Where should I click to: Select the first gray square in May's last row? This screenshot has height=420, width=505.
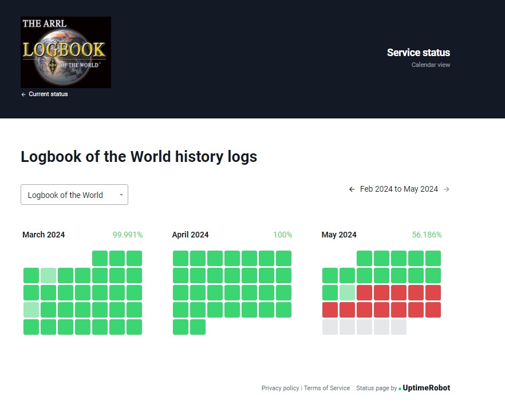(x=330, y=327)
